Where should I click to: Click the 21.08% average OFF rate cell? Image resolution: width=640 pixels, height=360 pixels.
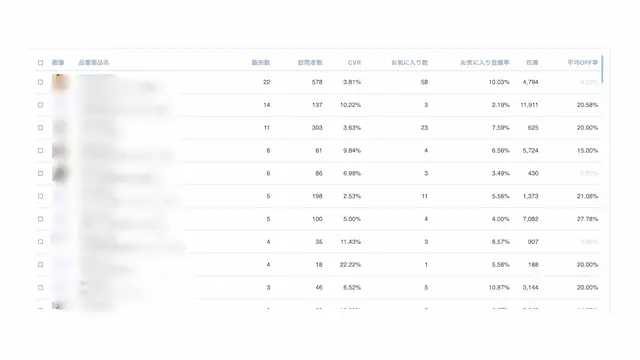click(x=587, y=196)
